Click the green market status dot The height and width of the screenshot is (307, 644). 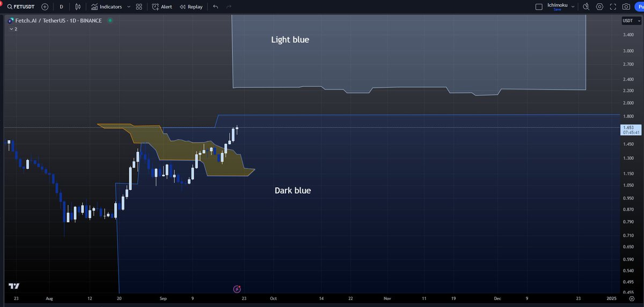point(110,20)
